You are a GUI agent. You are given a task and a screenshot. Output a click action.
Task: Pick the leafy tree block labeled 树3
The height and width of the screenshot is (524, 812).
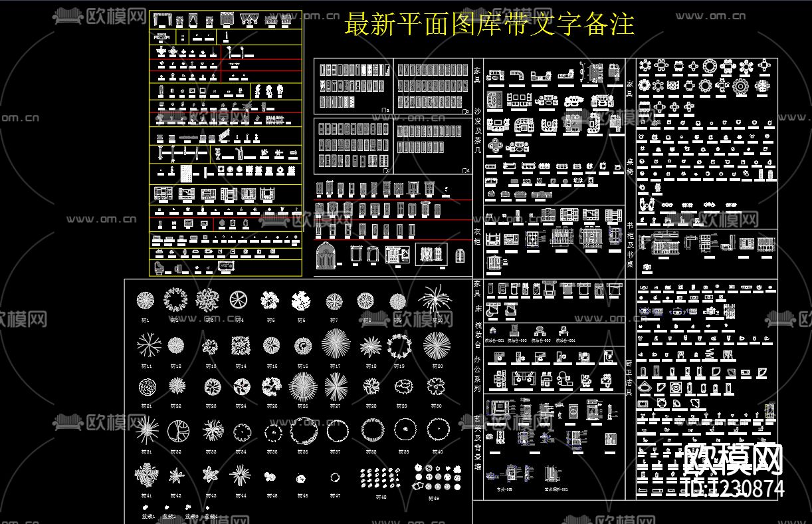[x=207, y=300]
